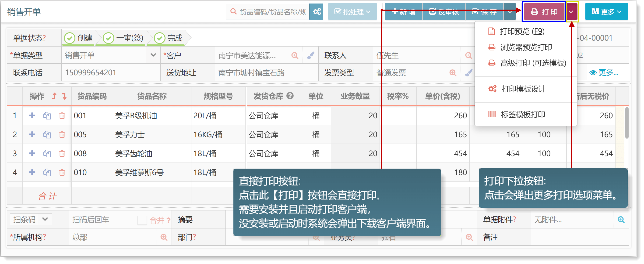
Task: Click the red 打印 button
Action: point(544,12)
